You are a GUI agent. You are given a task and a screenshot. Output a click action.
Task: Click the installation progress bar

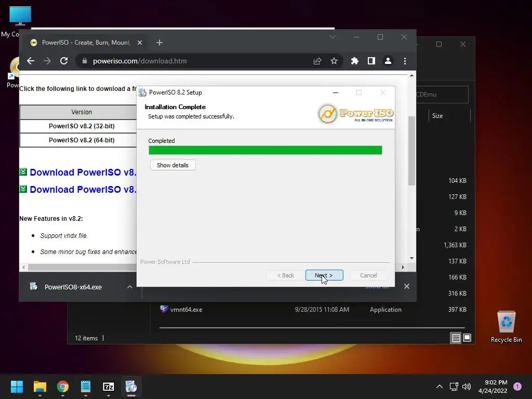coord(265,150)
